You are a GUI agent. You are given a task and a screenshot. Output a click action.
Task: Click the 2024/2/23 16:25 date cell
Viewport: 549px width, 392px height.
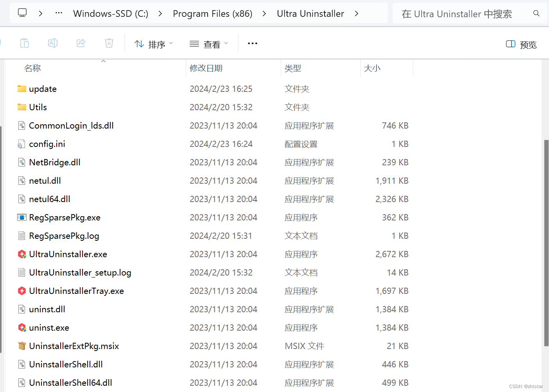[x=221, y=89]
